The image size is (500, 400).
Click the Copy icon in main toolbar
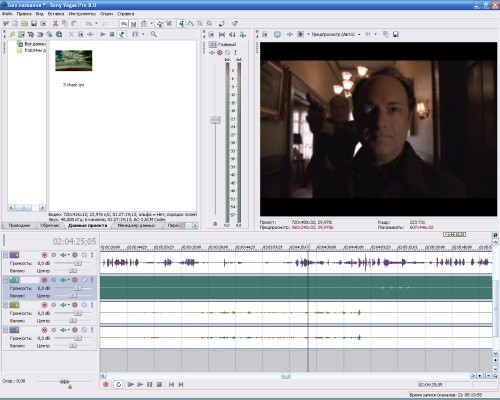[65, 23]
